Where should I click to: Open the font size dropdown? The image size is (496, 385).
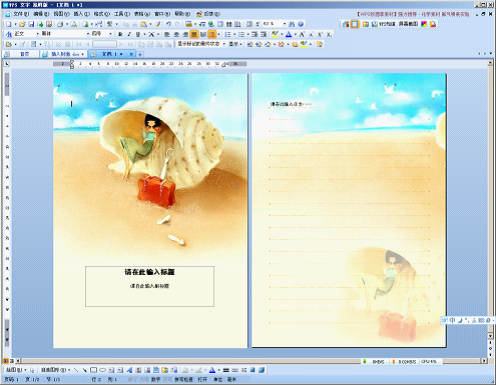coord(111,34)
